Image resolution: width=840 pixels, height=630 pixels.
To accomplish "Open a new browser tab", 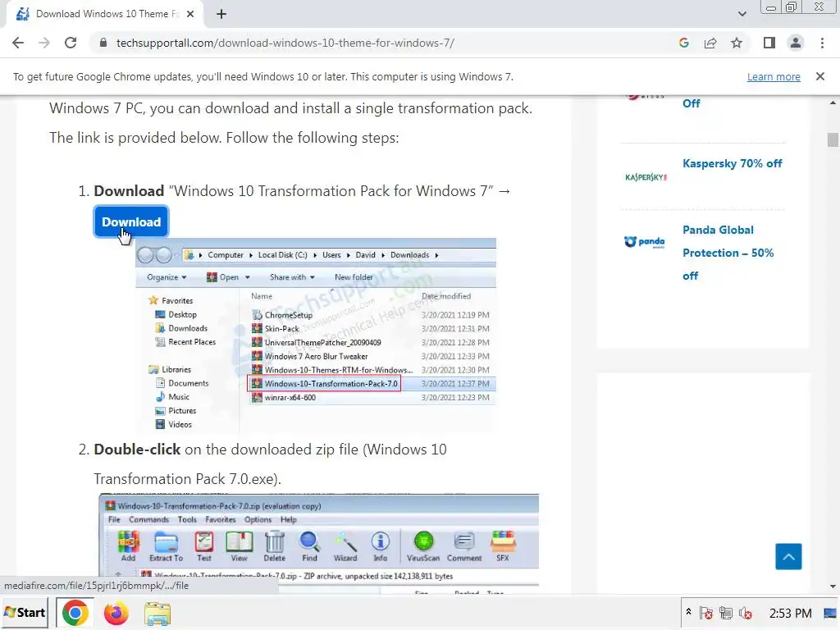I will [221, 14].
